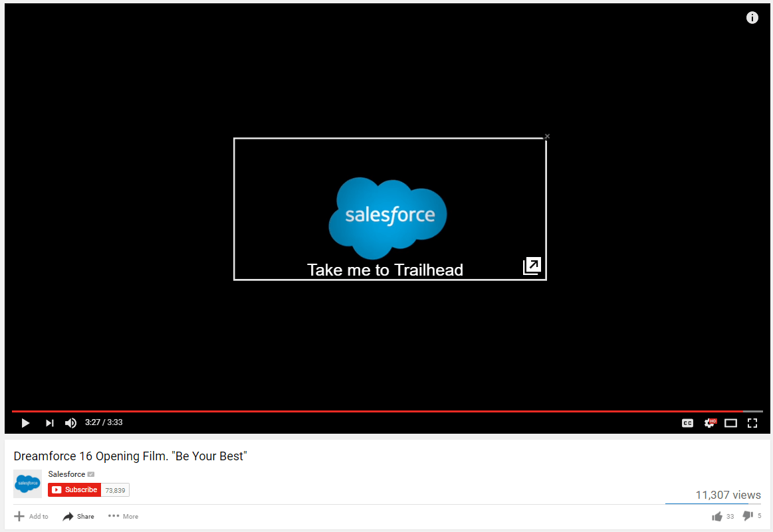Open the Add to playlist menu
This screenshot has height=532, width=773.
tap(31, 516)
